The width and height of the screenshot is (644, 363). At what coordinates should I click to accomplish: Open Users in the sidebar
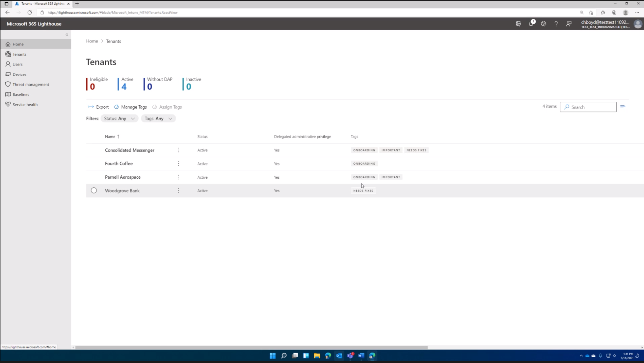point(17,64)
